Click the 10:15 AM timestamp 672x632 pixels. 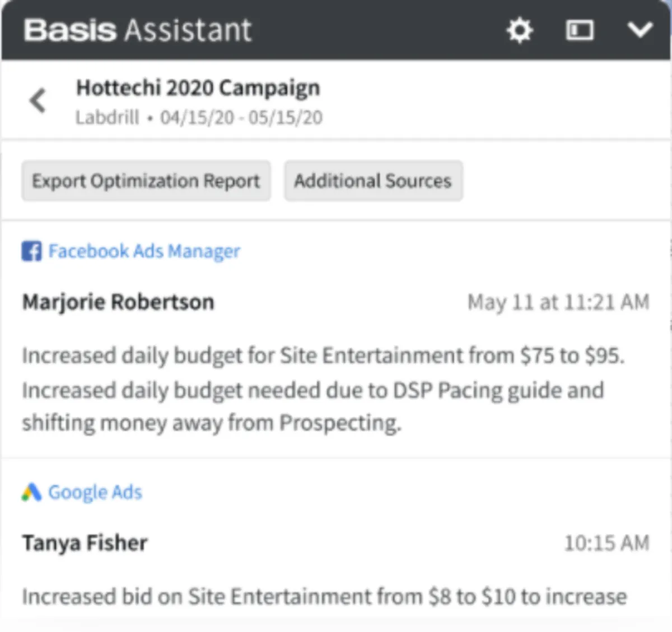pos(606,543)
